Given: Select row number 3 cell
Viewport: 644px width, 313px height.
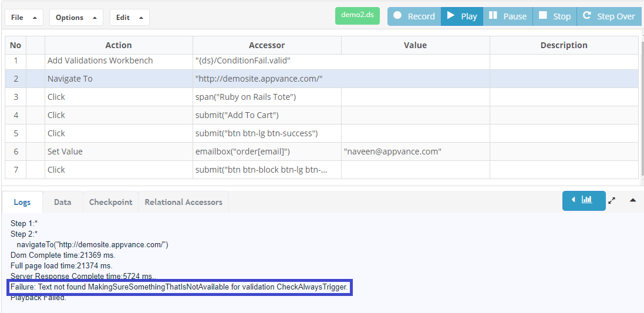Looking at the screenshot, I should tap(16, 97).
